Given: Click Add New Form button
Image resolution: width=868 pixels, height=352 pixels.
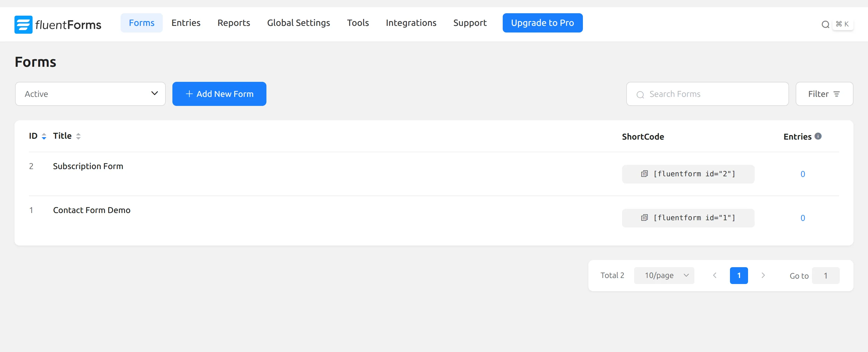Looking at the screenshot, I should 219,94.
